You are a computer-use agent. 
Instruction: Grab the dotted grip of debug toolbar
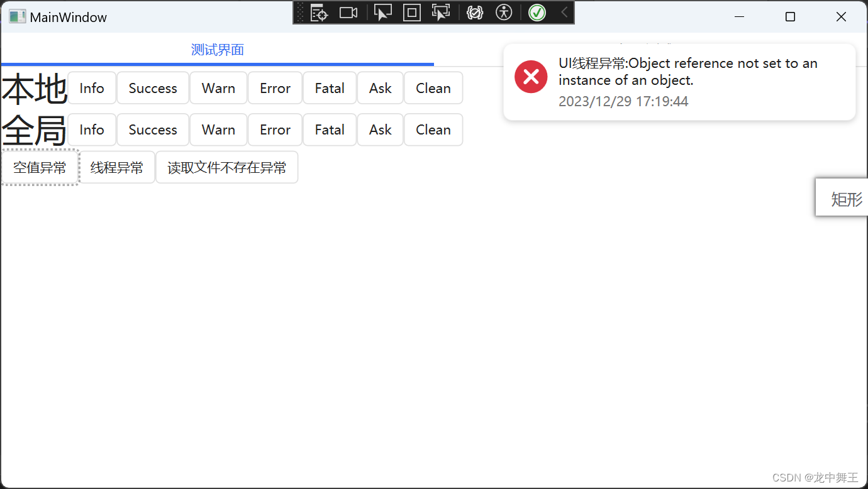300,13
